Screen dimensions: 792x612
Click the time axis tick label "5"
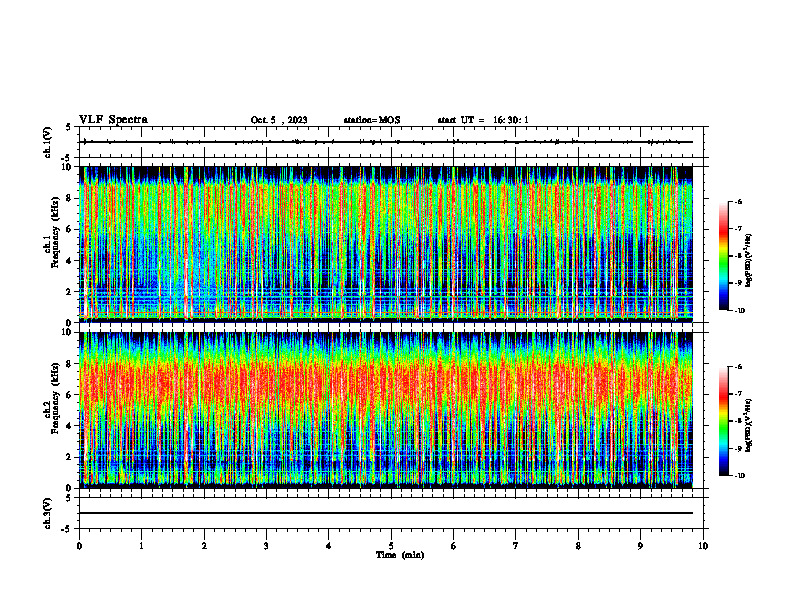(x=391, y=546)
